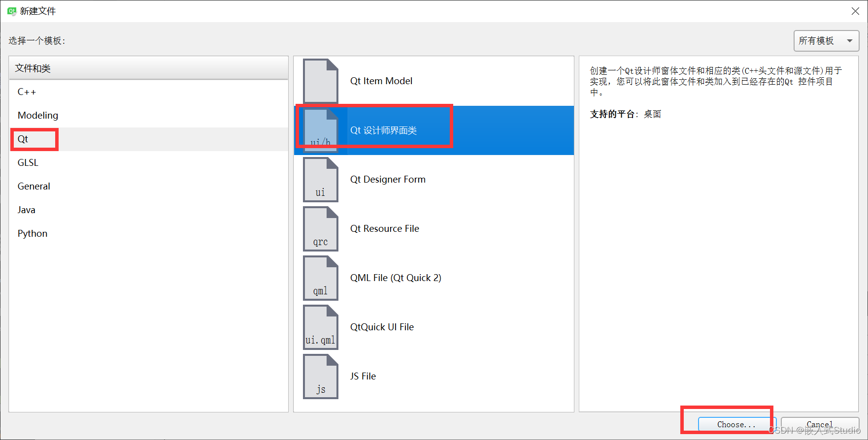Choose the QML File (Qt Quick 2) template
This screenshot has height=440, width=868.
coord(434,278)
